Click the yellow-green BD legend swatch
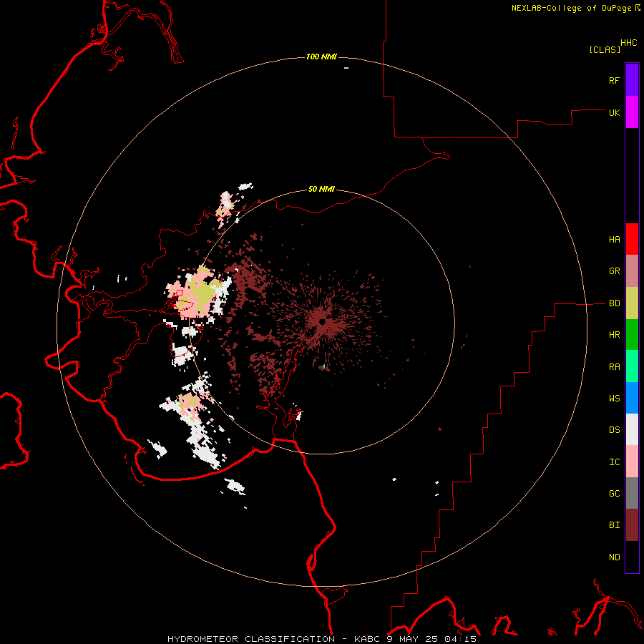This screenshot has height=644, width=644. click(x=632, y=303)
